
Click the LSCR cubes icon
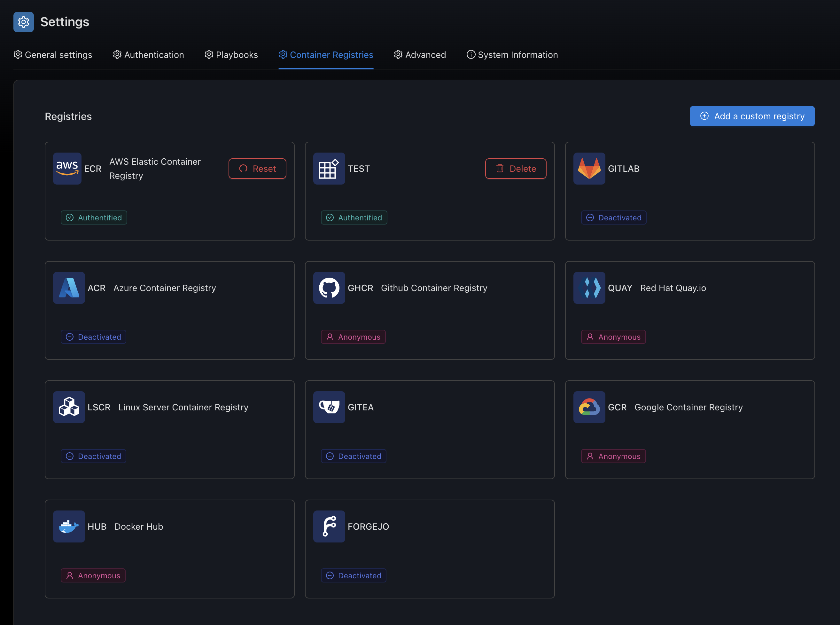69,407
